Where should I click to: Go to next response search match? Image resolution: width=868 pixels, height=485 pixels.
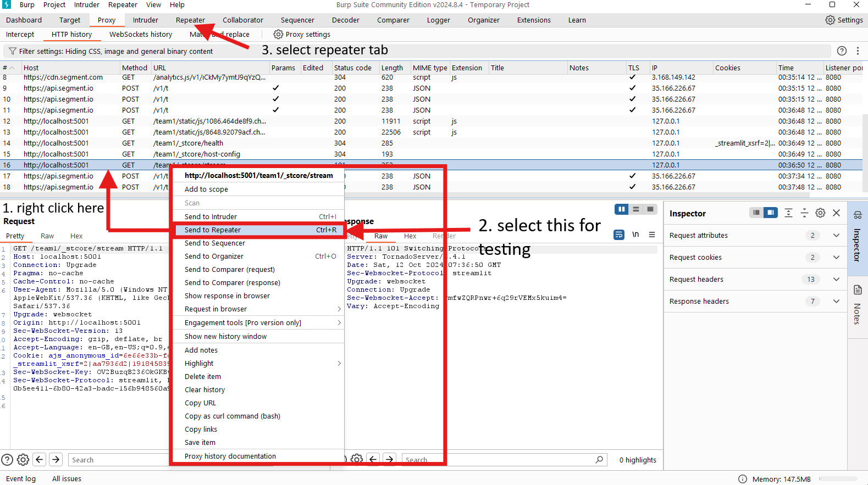click(389, 459)
